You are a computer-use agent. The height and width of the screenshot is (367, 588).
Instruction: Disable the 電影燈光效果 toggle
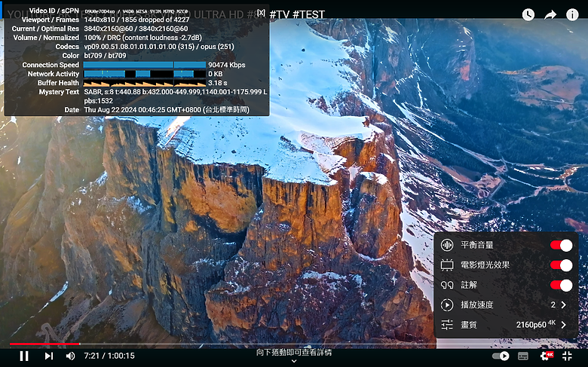pyautogui.click(x=561, y=265)
